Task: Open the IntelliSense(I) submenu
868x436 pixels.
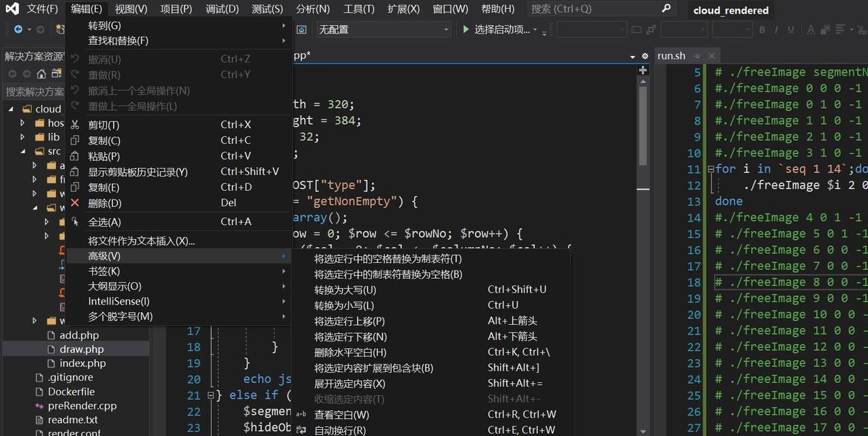Action: pyautogui.click(x=180, y=301)
